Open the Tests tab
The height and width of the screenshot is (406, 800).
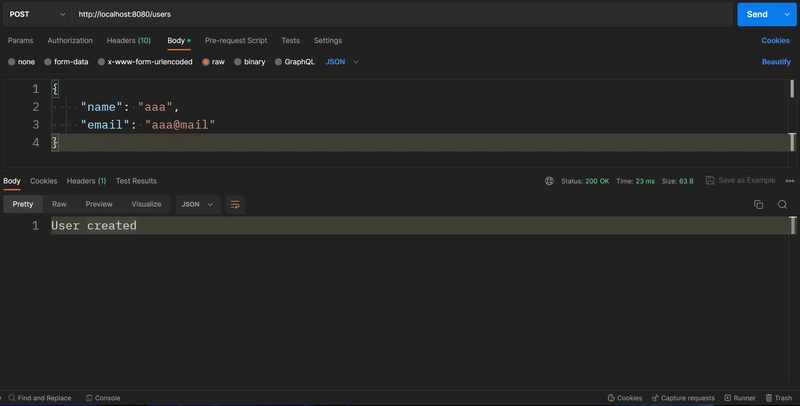(x=290, y=40)
